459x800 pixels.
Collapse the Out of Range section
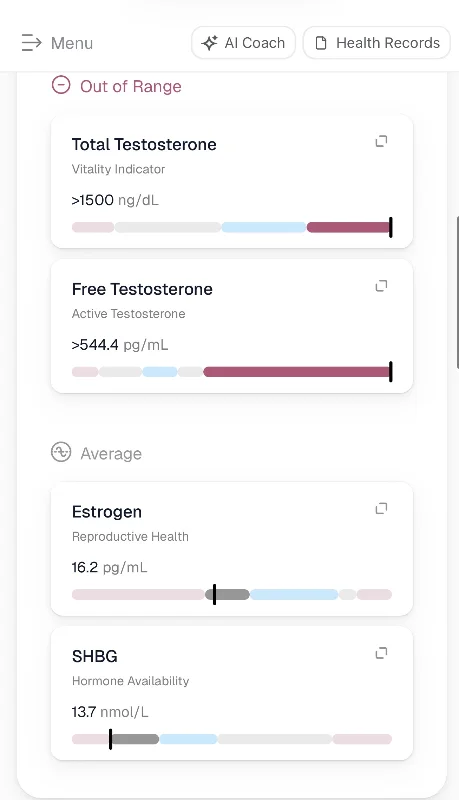[x=116, y=86]
